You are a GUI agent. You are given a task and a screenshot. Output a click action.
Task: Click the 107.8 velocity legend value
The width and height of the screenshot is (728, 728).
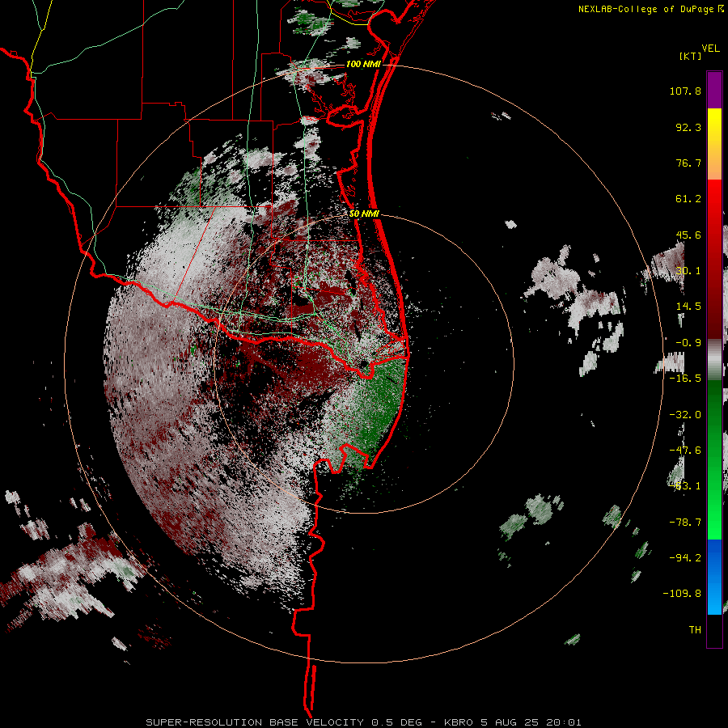coord(685,91)
